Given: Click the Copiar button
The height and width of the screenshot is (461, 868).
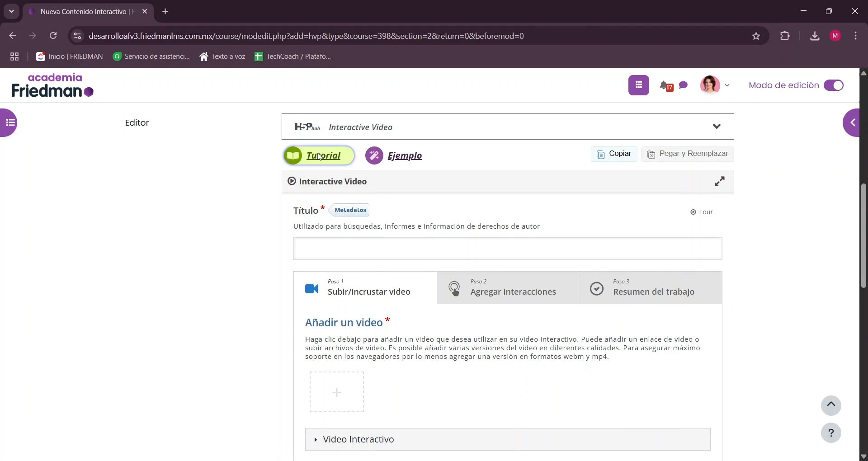Looking at the screenshot, I should (614, 154).
